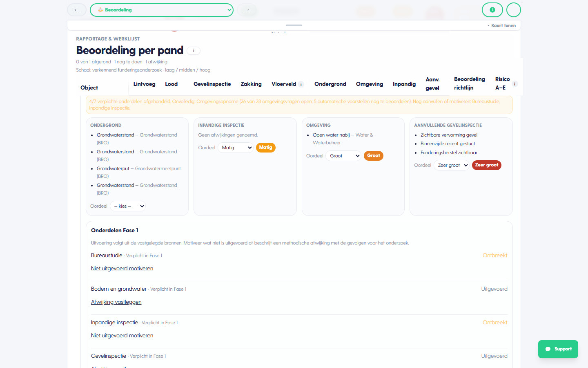Show info for the Vloerveld column
This screenshot has width=588, height=368.
pos(301,84)
